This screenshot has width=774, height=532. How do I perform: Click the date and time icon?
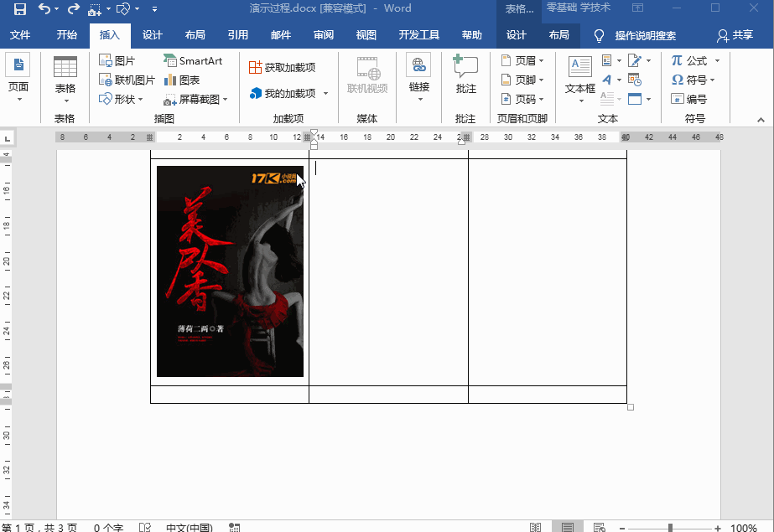tap(635, 80)
